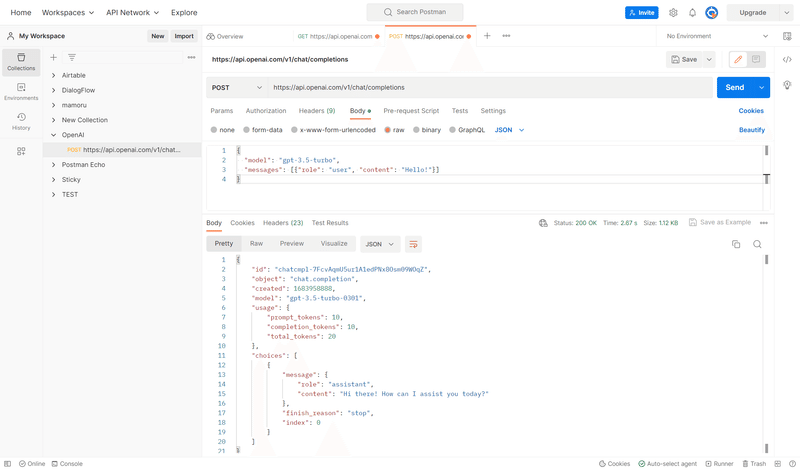Open the Overview tab
This screenshot has height=470, width=800.
coord(225,36)
